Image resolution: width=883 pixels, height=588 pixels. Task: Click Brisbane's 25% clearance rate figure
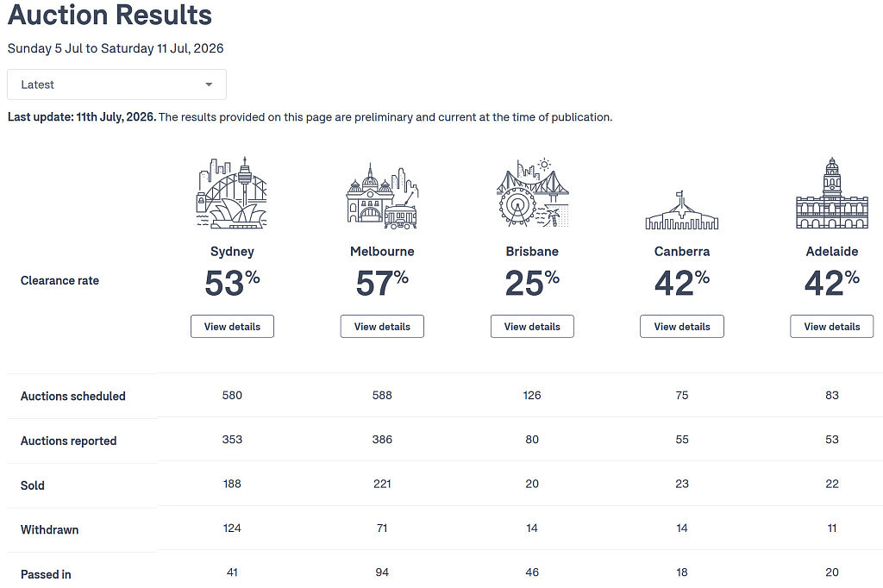tap(532, 283)
